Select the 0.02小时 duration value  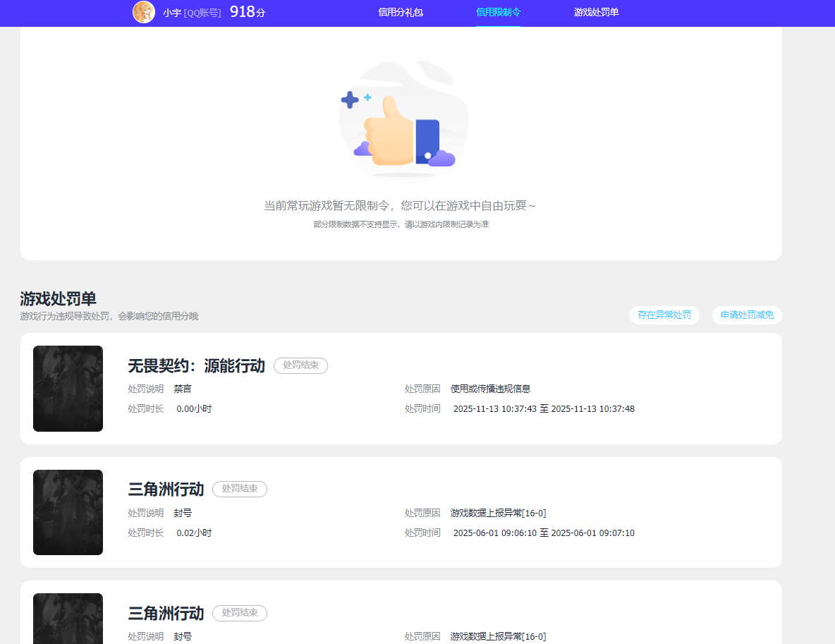pos(194,533)
